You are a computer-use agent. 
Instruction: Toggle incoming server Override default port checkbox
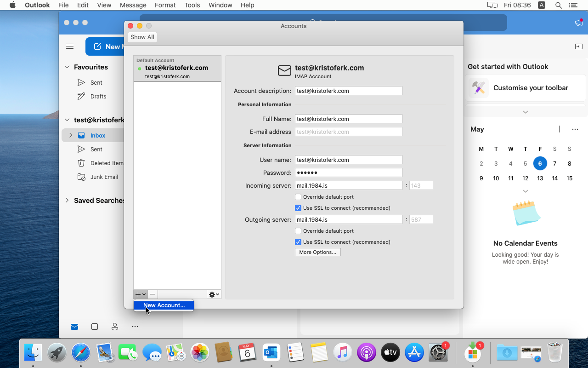(x=298, y=197)
